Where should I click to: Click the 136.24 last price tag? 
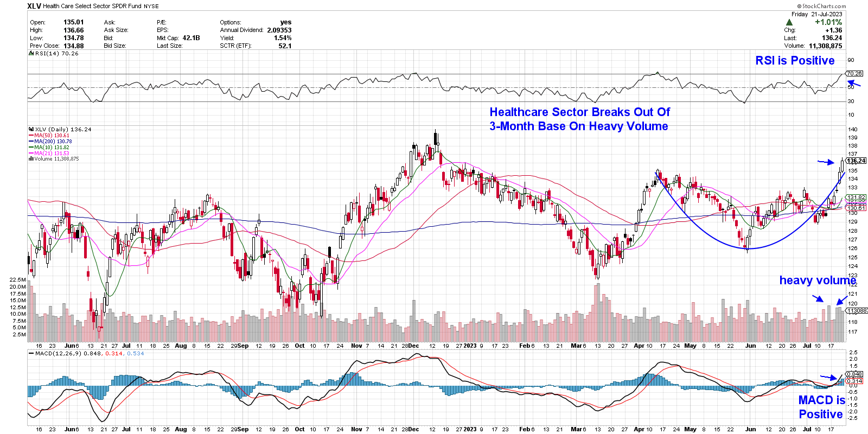pos(856,161)
